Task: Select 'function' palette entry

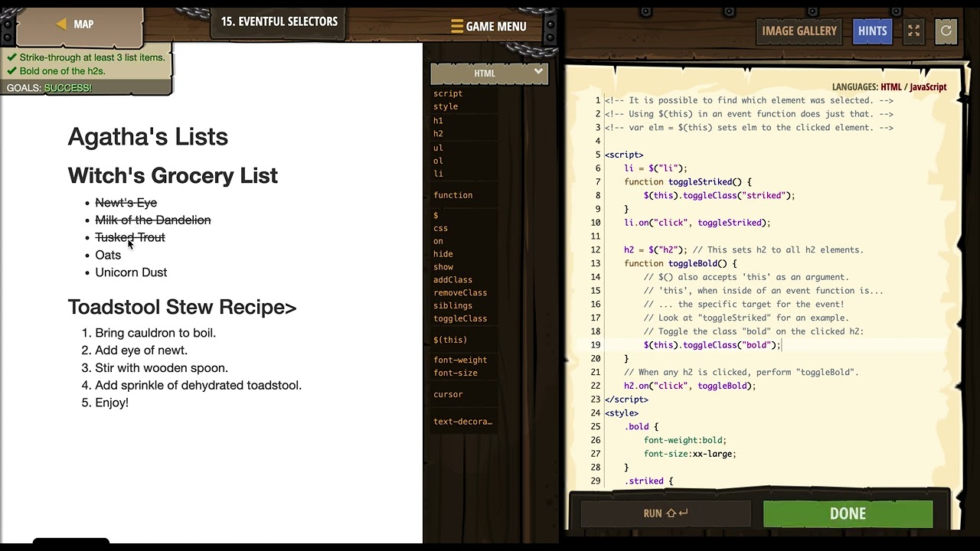Action: pyautogui.click(x=452, y=195)
